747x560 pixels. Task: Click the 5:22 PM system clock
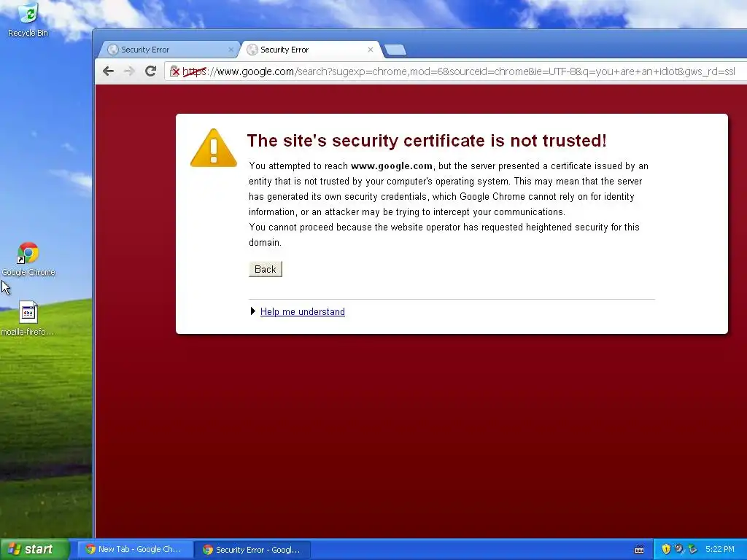pyautogui.click(x=719, y=549)
